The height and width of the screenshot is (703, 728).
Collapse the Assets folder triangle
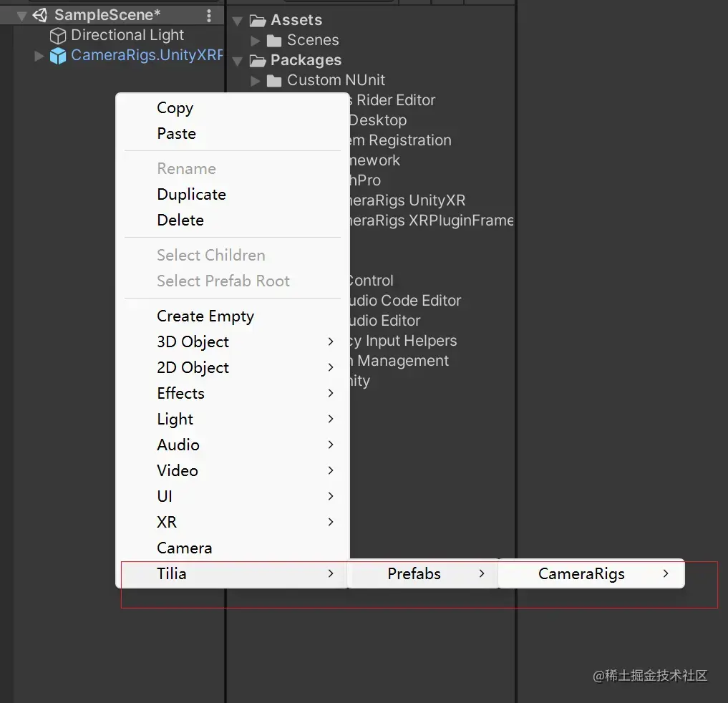(x=237, y=21)
